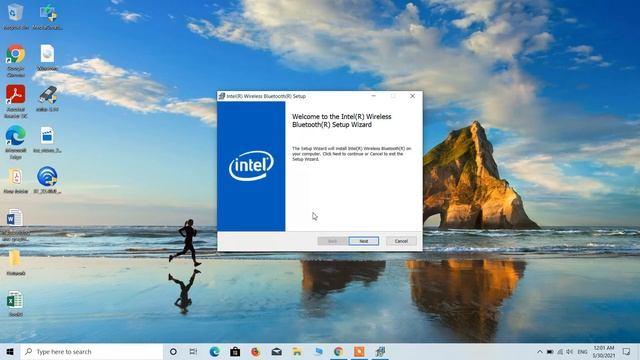Open the network icon in the system tray

point(560,351)
